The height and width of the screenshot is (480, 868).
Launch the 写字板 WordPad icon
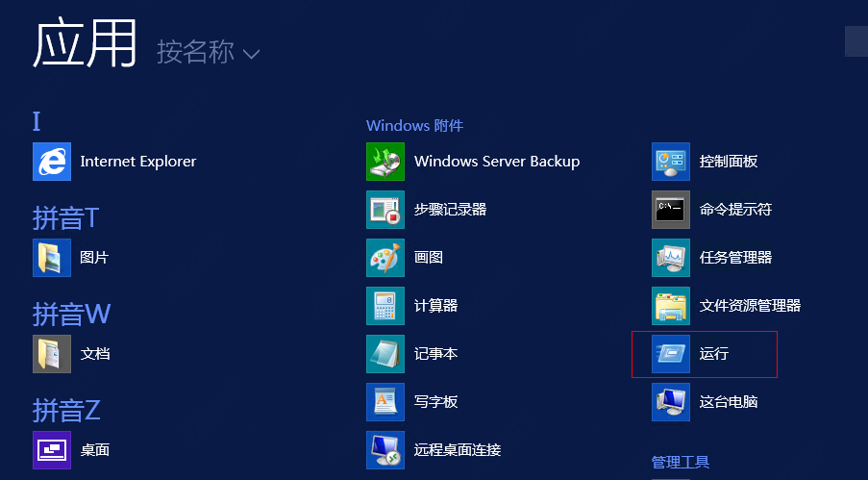385,402
